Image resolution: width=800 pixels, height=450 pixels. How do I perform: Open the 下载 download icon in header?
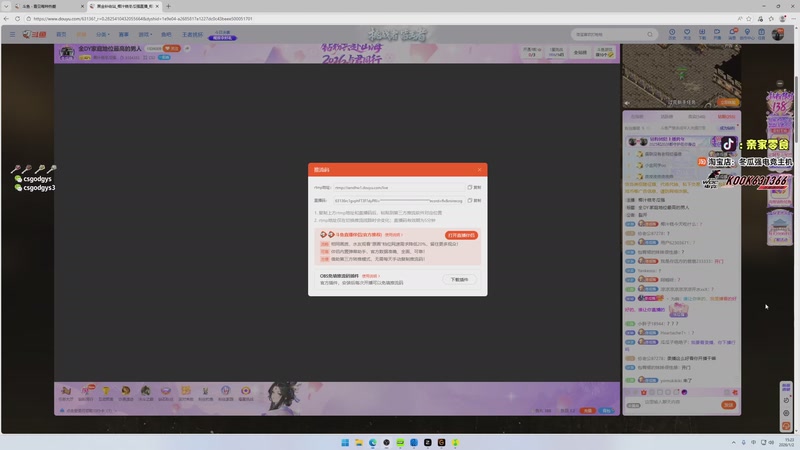coord(702,34)
